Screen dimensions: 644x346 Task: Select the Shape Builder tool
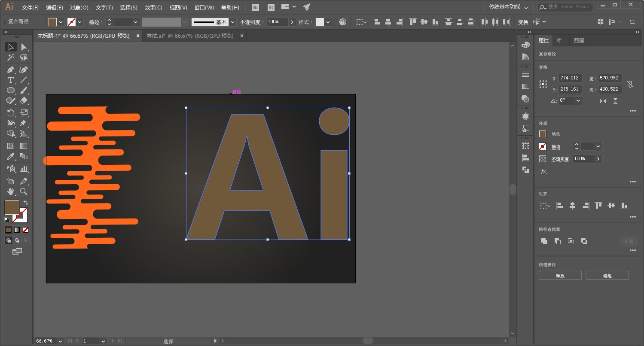[11, 134]
